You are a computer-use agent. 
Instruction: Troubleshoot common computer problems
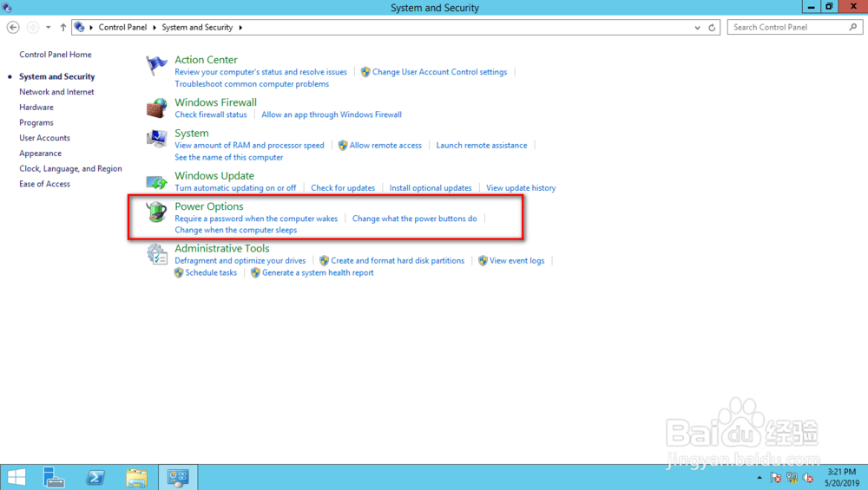(252, 84)
